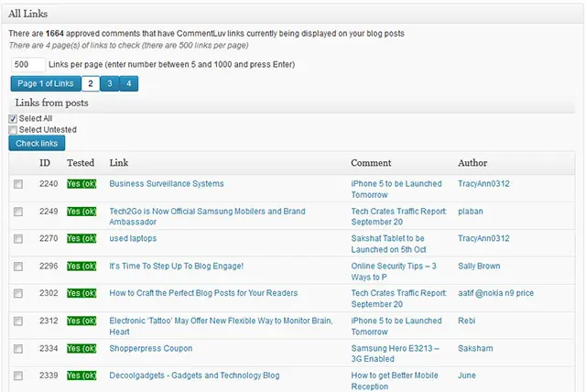Open the Electronic 'Tattoo' link

[221, 326]
